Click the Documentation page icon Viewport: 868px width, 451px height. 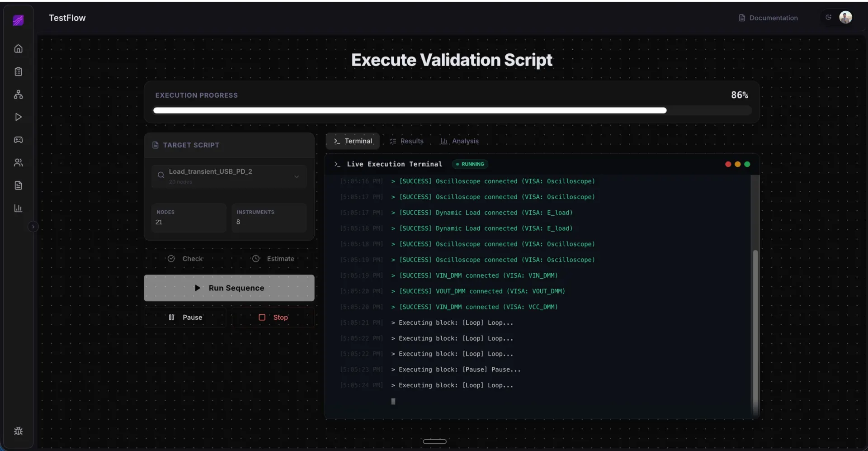pos(741,18)
